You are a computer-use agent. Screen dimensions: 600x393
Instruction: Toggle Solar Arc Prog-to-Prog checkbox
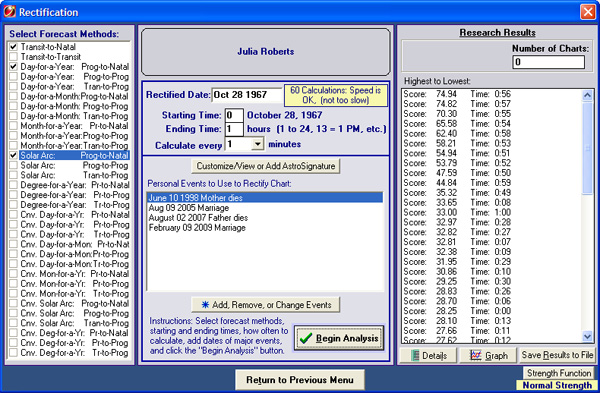(x=13, y=165)
